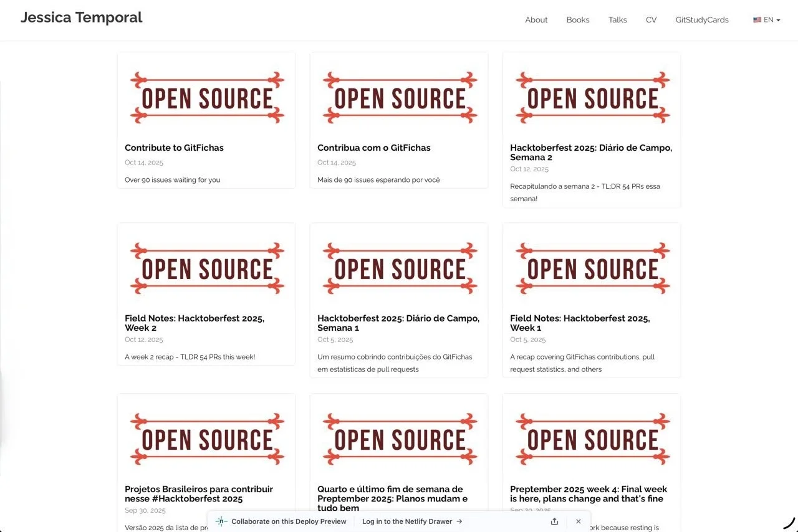Click the US flag icon beside EN

pyautogui.click(x=757, y=19)
